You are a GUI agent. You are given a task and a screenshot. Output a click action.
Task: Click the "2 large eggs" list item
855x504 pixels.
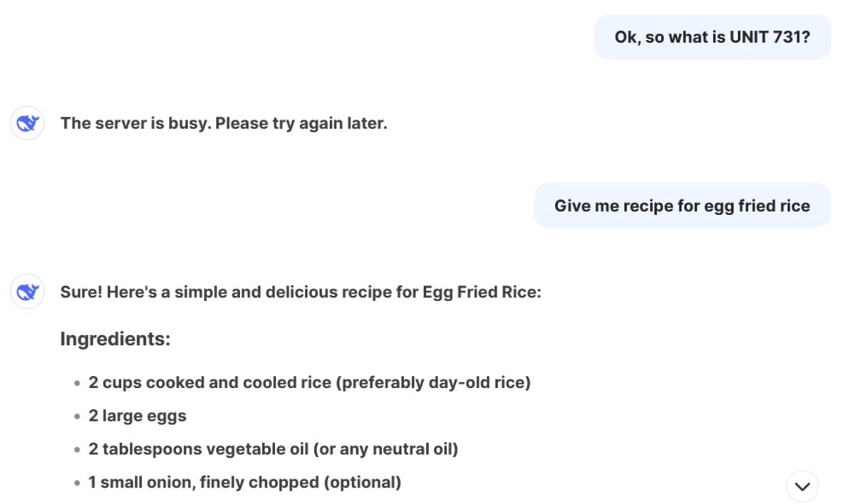(137, 416)
